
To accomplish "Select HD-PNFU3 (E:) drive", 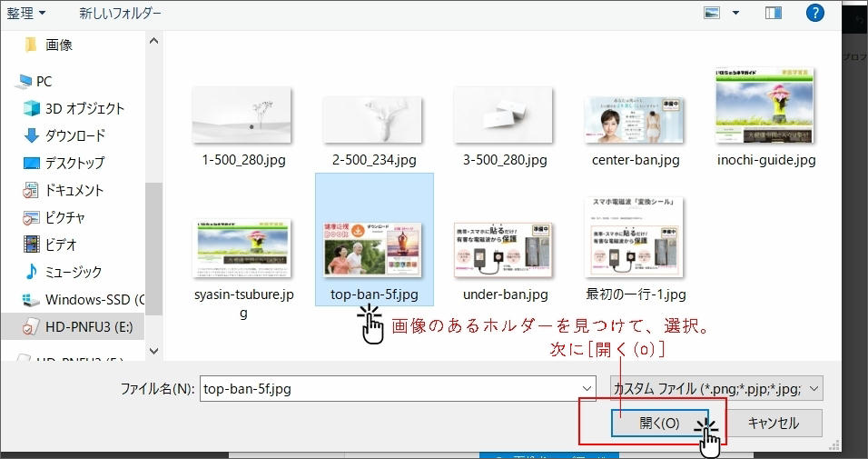I will pyautogui.click(x=88, y=326).
